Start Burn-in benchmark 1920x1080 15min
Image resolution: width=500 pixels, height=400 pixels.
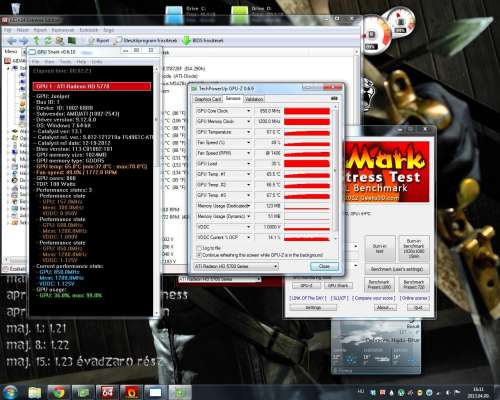[x=414, y=249]
